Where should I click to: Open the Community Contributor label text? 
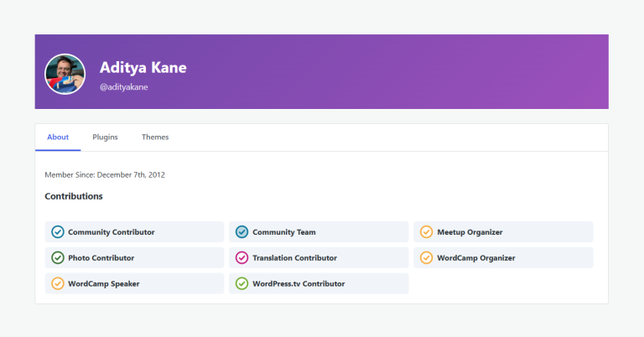[112, 232]
